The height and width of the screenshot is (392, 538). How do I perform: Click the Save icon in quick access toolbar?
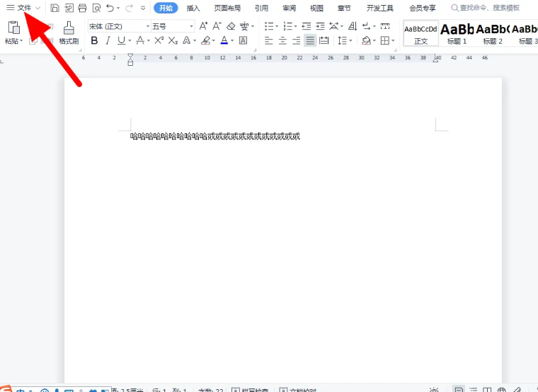tap(55, 8)
